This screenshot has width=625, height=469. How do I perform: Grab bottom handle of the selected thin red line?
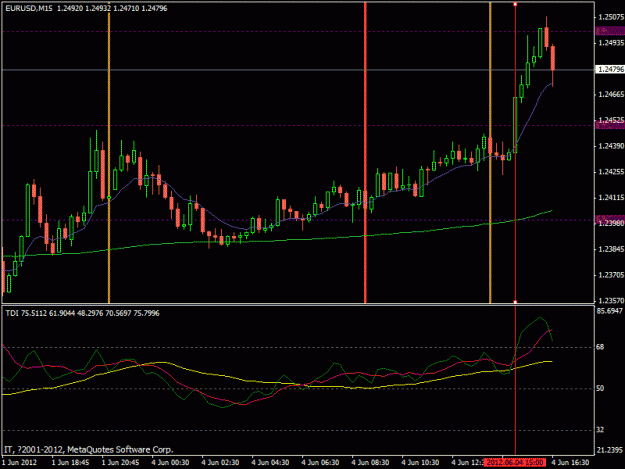click(x=515, y=302)
